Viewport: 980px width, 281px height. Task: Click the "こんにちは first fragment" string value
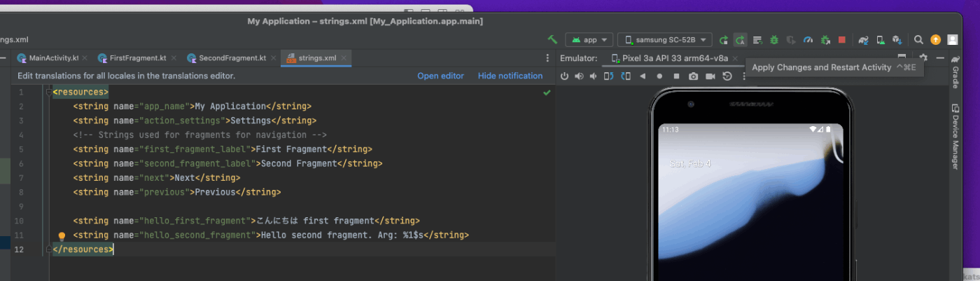click(315, 221)
